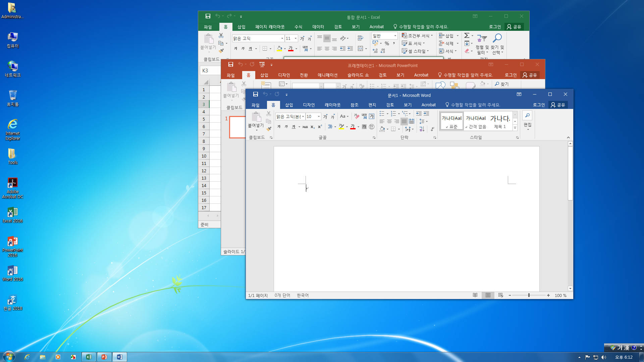This screenshot has height=362, width=644.
Task: Open Word line spacing dropdown
Action: [x=423, y=121]
